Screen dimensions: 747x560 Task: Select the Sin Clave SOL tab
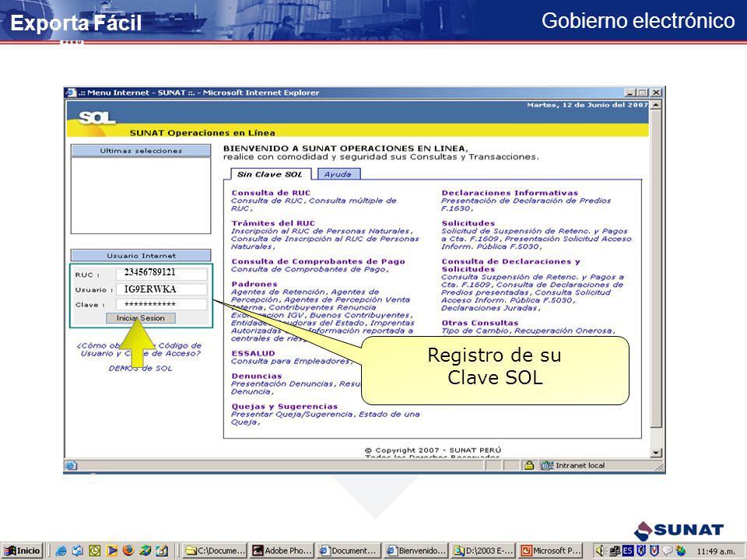pos(270,174)
